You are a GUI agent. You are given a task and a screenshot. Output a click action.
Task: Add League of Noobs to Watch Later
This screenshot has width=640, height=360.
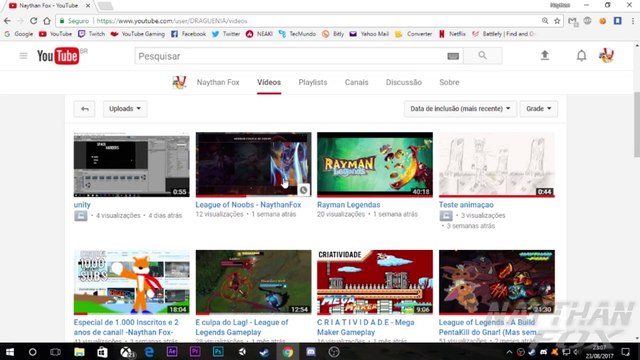coord(303,190)
